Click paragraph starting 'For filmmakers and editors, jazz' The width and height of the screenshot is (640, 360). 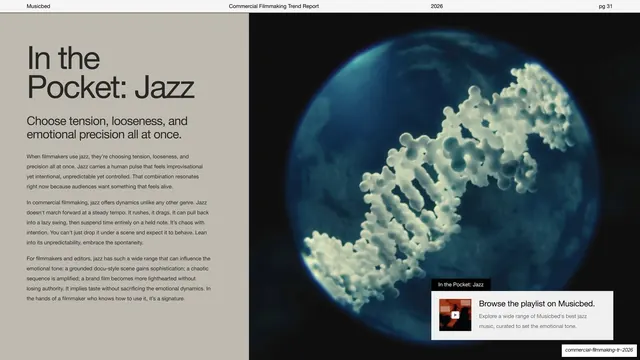(x=119, y=278)
